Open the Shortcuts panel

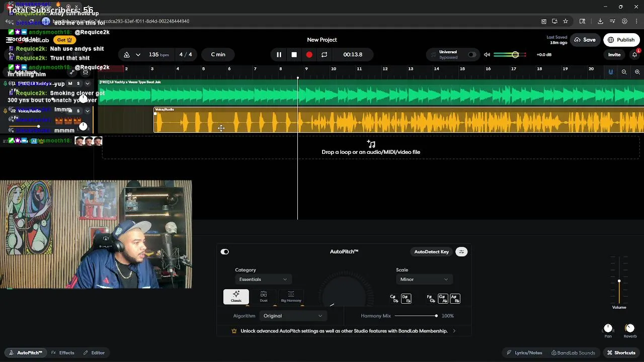[621, 353]
